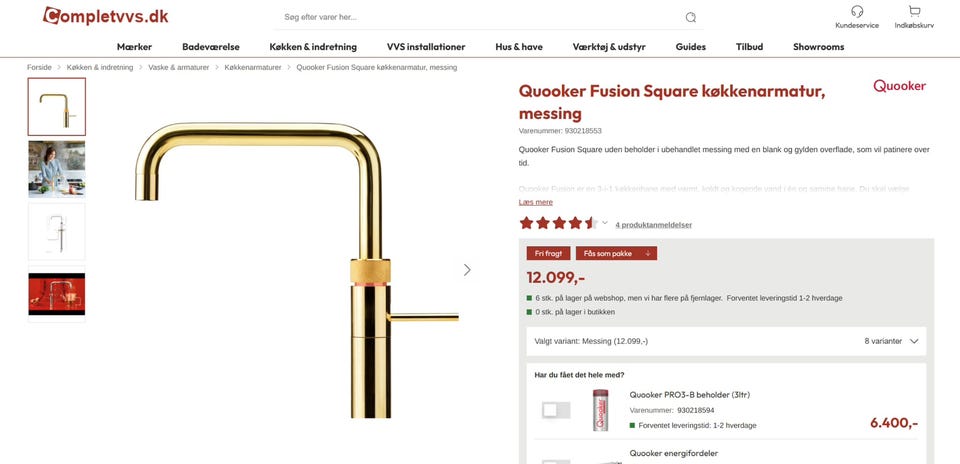960x464 pixels.
Task: Click the star rating icons
Action: [x=557, y=223]
